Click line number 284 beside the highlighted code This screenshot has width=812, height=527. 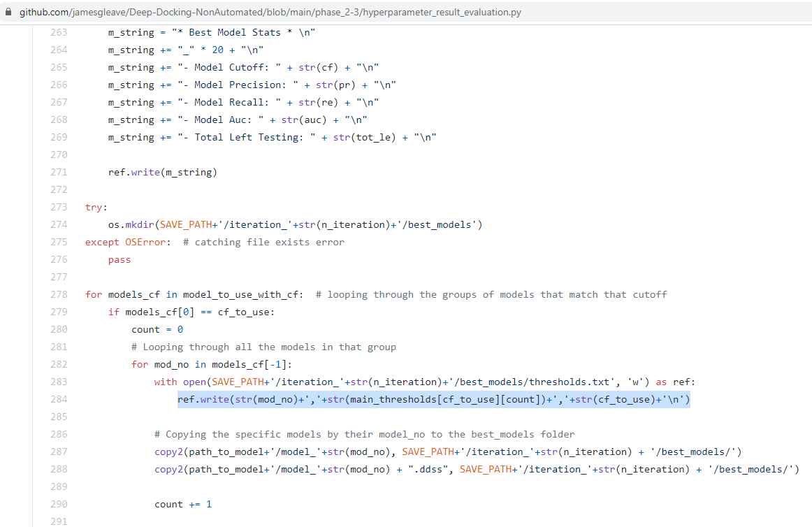click(x=59, y=398)
